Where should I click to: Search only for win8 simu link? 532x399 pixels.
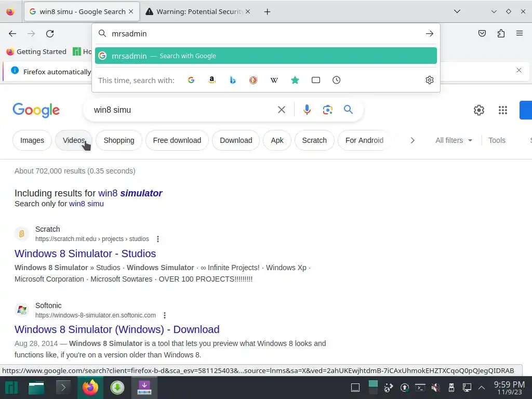(x=86, y=204)
